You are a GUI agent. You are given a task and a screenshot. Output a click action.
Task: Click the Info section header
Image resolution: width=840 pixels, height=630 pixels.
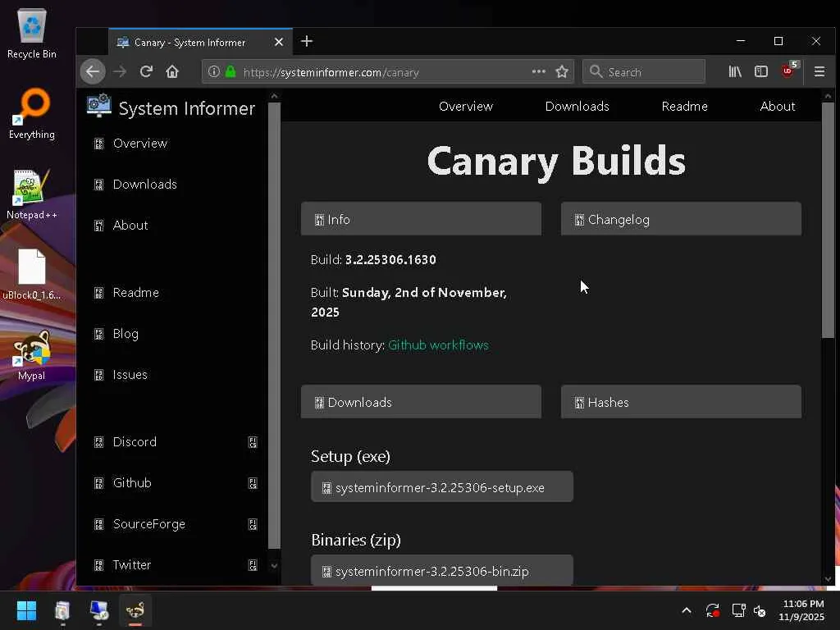coord(421,218)
